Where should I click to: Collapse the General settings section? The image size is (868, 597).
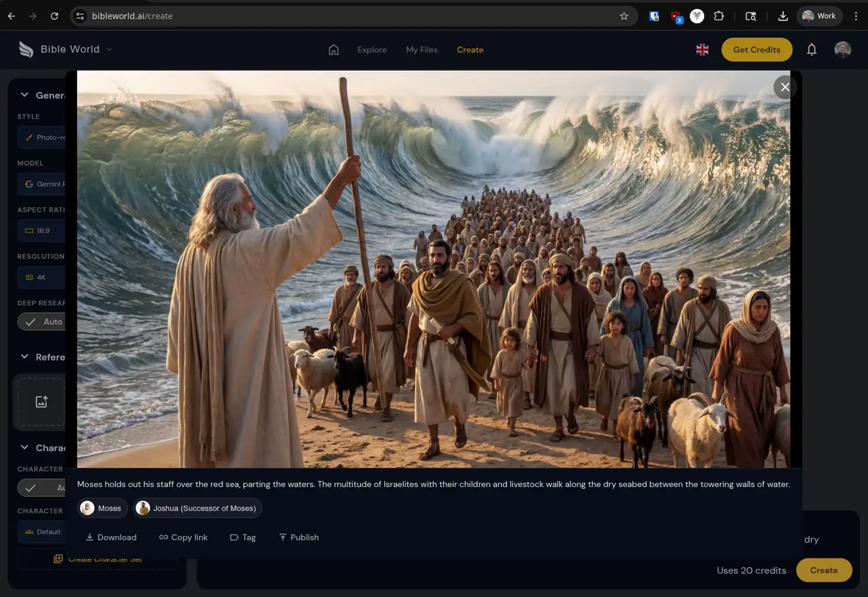click(x=25, y=95)
